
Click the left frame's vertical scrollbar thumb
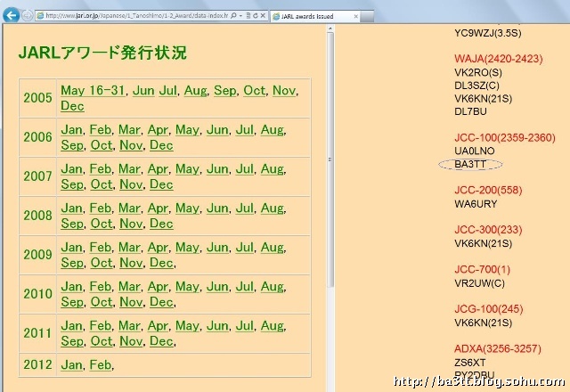tap(330, 160)
